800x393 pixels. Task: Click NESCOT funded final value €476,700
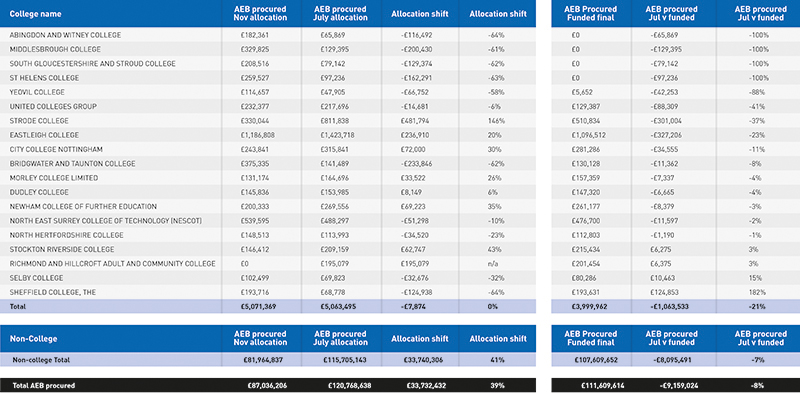[585, 221]
